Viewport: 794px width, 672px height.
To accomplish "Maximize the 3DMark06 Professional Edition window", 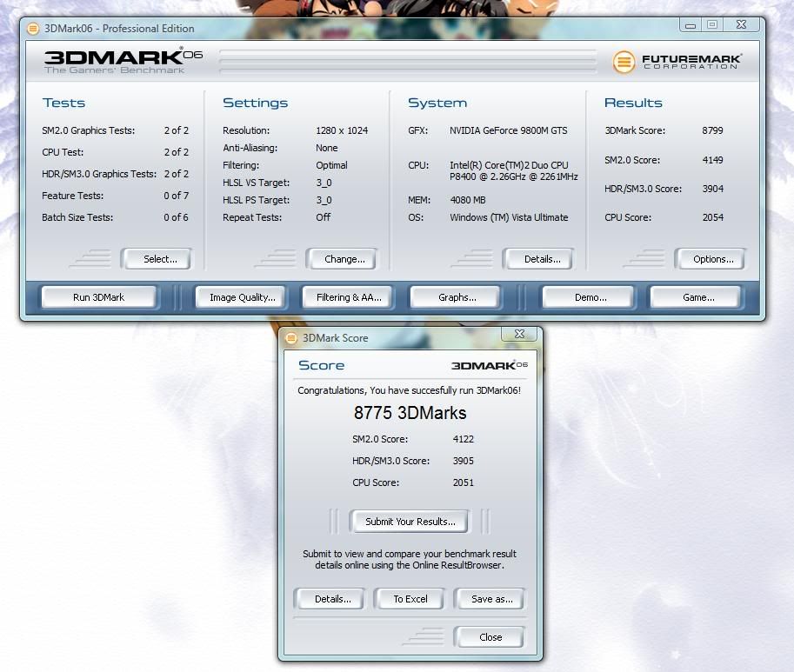I will [x=712, y=25].
